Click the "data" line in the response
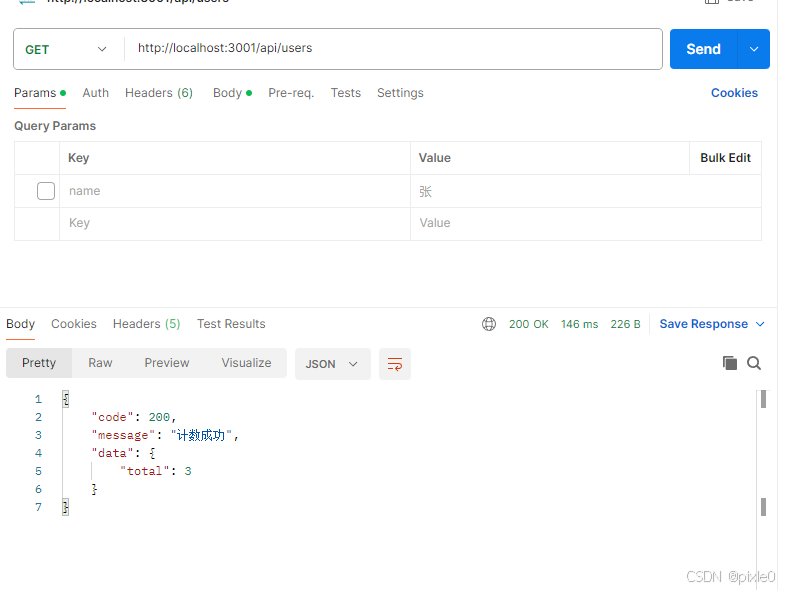Image resolution: width=785 pixels, height=590 pixels. click(x=123, y=453)
